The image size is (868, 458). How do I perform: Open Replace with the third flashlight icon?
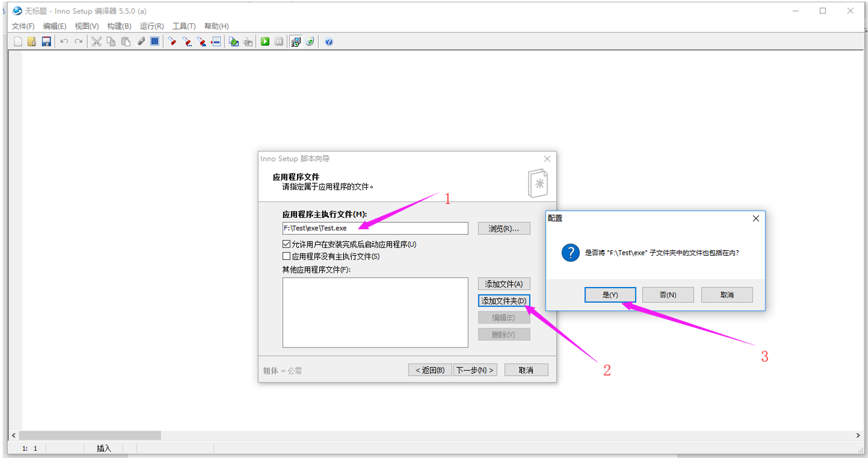click(202, 41)
